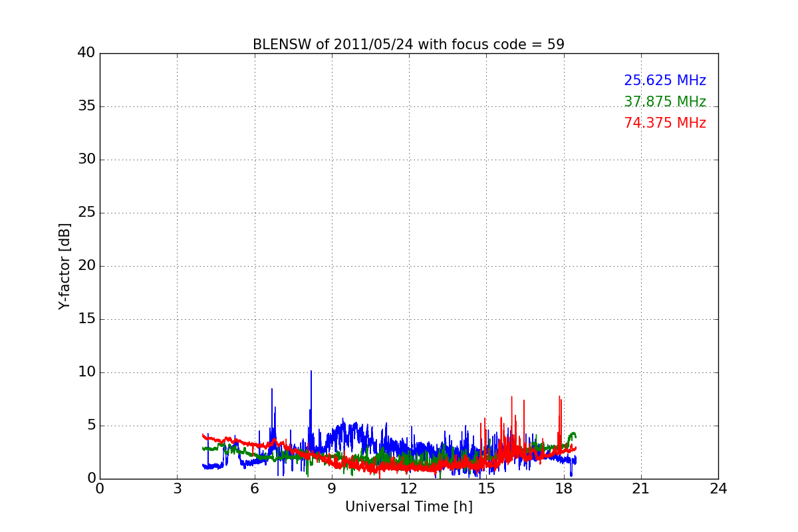Click x-axis tick label 9
Image resolution: width=798 pixels, height=532 pixels.
click(x=332, y=489)
